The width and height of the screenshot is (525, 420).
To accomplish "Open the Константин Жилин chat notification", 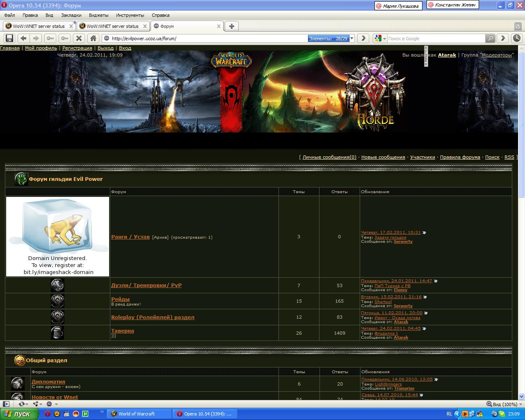I will 453,5.
